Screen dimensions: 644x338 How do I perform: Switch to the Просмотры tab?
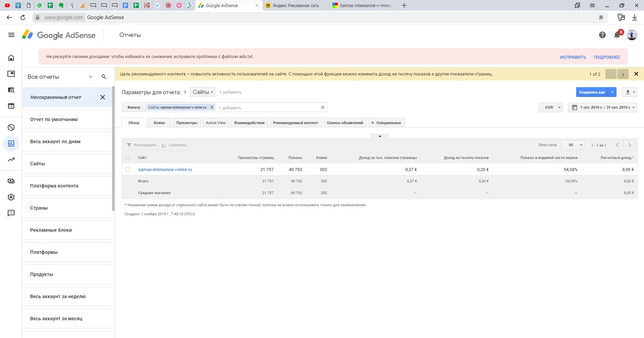click(x=187, y=123)
